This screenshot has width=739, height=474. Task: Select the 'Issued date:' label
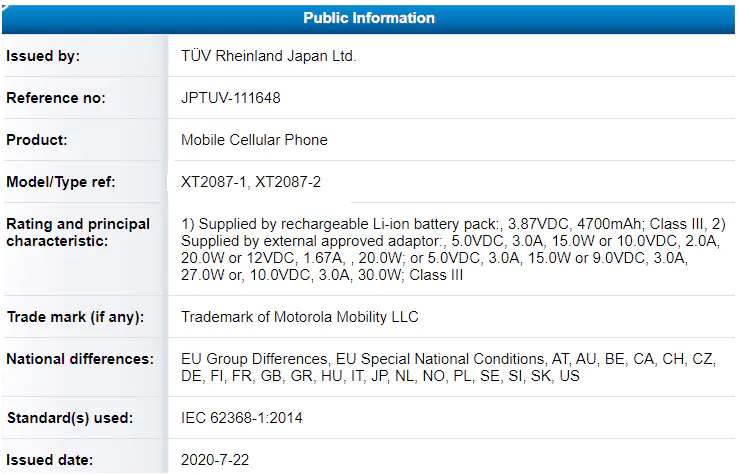pos(49,460)
